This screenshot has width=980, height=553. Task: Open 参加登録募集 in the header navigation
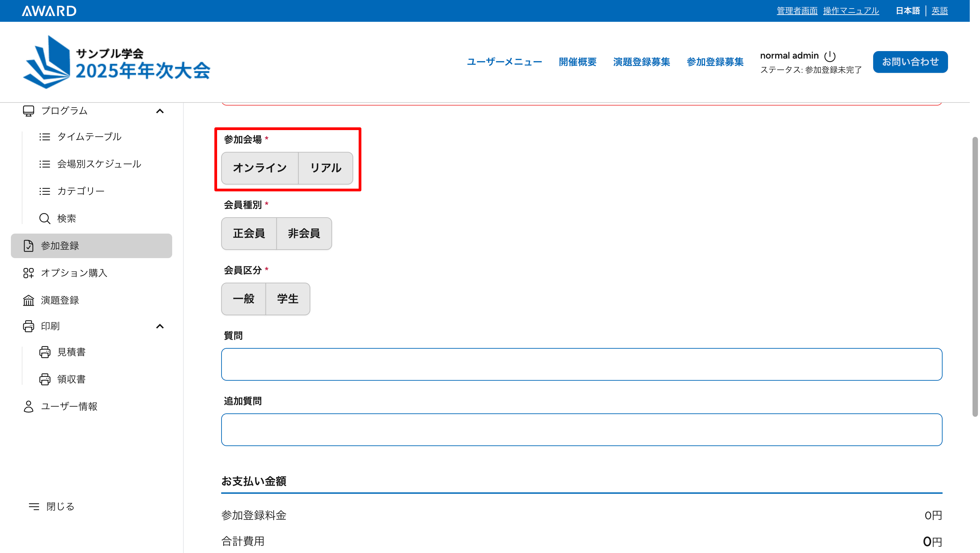[x=715, y=62]
